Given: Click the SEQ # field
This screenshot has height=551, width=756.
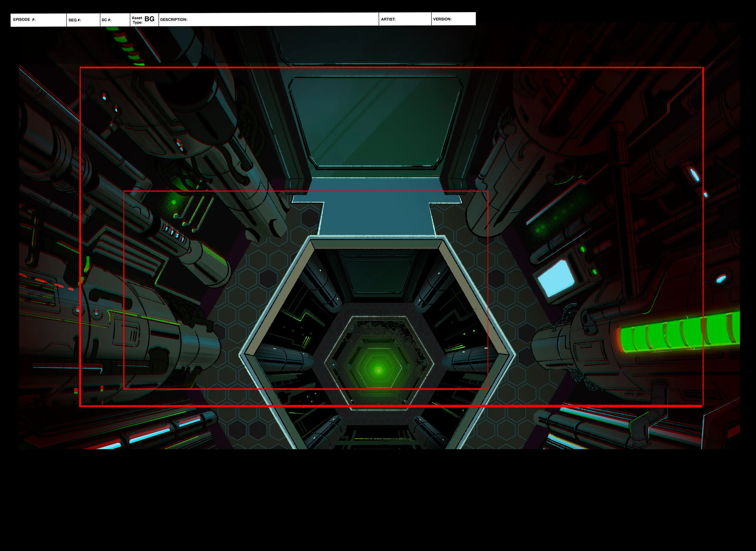Looking at the screenshot, I should tap(83, 20).
